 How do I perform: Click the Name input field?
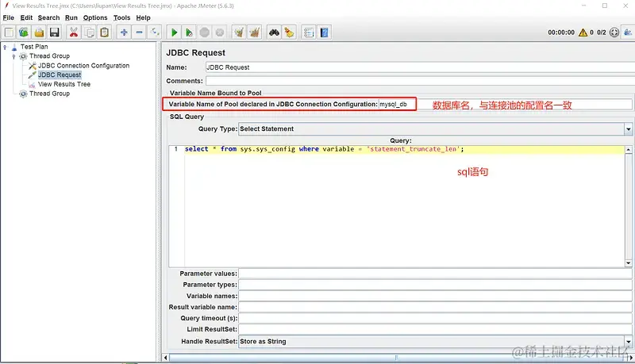[x=420, y=67]
